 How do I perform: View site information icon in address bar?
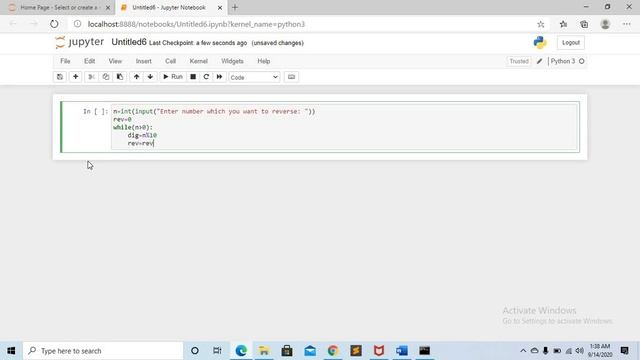pos(77,24)
